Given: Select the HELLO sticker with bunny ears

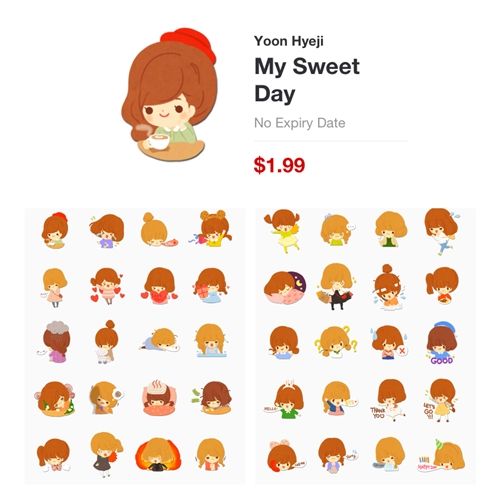Looking at the screenshot, I should click(x=285, y=399).
